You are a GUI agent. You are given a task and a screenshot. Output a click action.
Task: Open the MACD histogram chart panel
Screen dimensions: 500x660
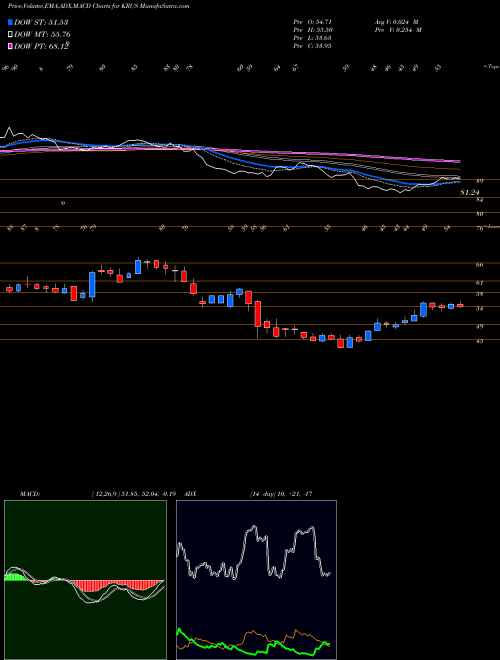point(85,580)
